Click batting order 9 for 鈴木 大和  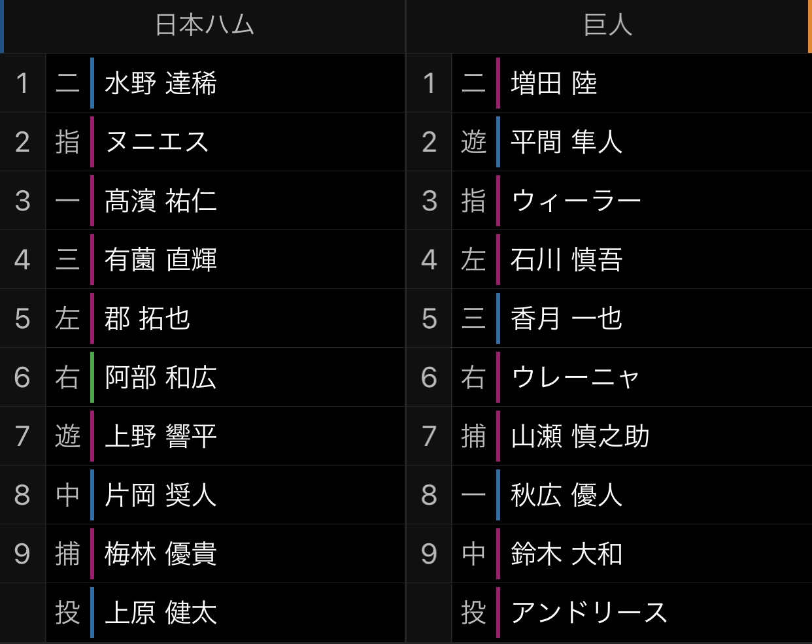(429, 554)
